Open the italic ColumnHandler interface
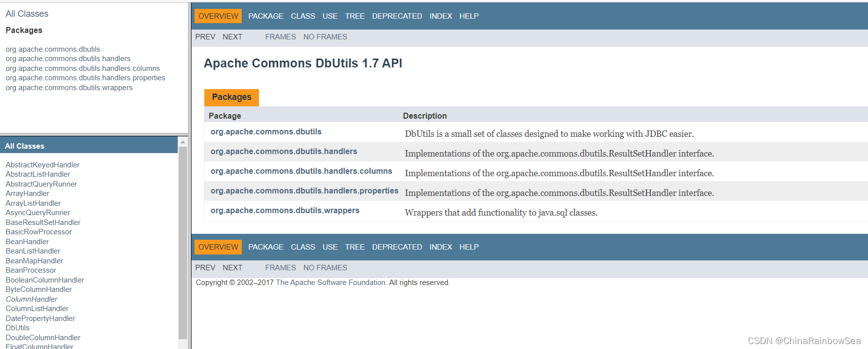Image resolution: width=868 pixels, height=349 pixels. click(32, 299)
